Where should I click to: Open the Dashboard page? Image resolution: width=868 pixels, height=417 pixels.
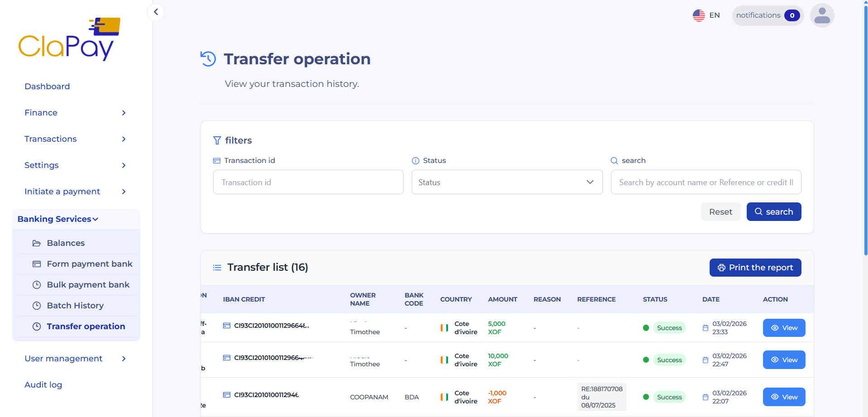[47, 86]
